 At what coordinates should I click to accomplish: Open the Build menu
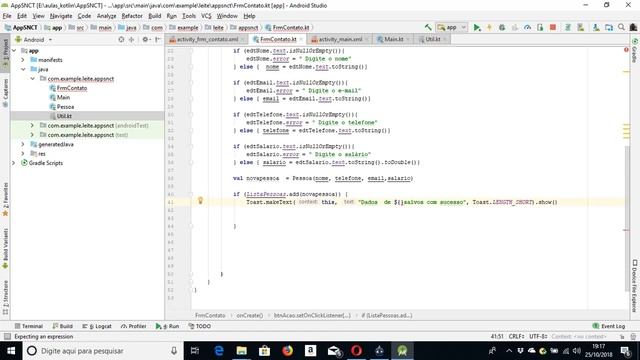(x=154, y=16)
